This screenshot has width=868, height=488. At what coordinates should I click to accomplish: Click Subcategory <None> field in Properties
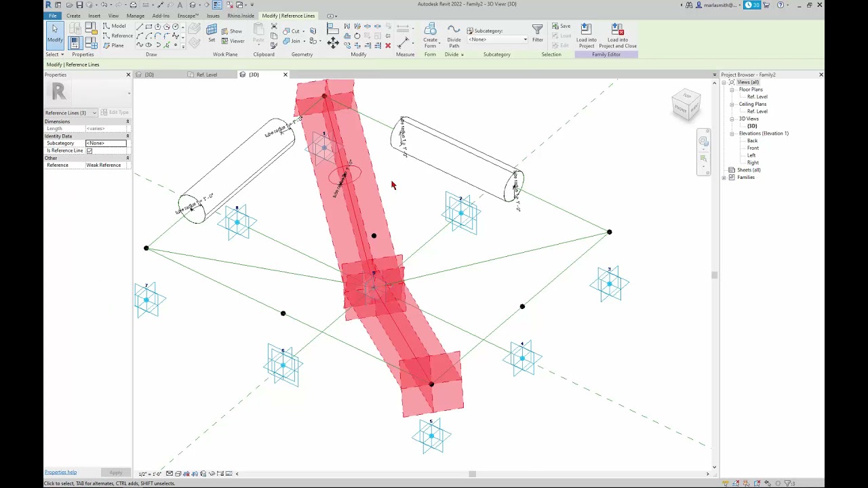point(106,143)
